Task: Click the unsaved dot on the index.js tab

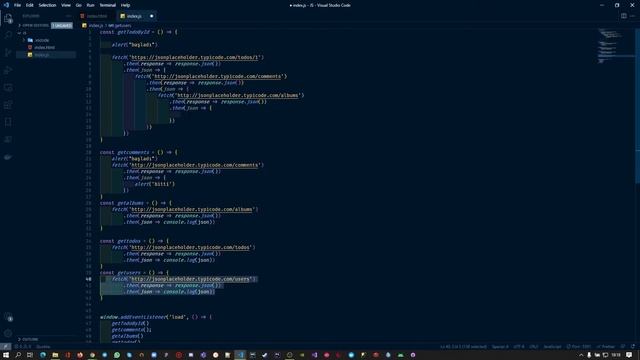Action: tap(151, 16)
